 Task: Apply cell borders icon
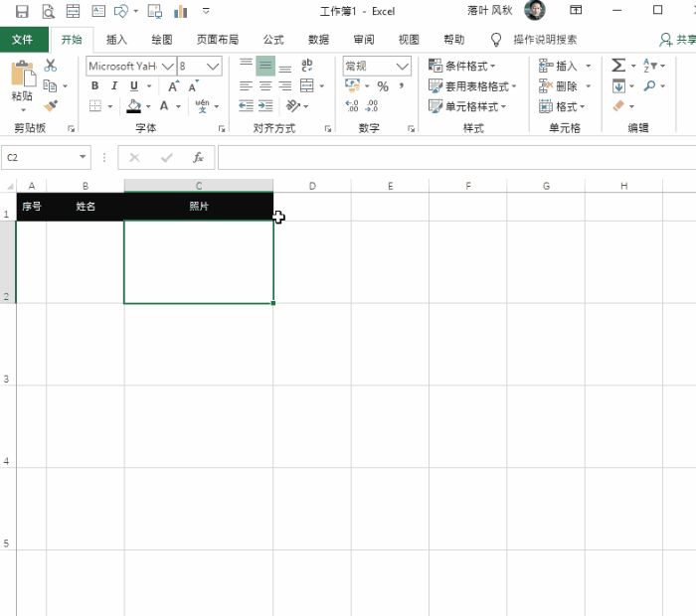tap(95, 106)
